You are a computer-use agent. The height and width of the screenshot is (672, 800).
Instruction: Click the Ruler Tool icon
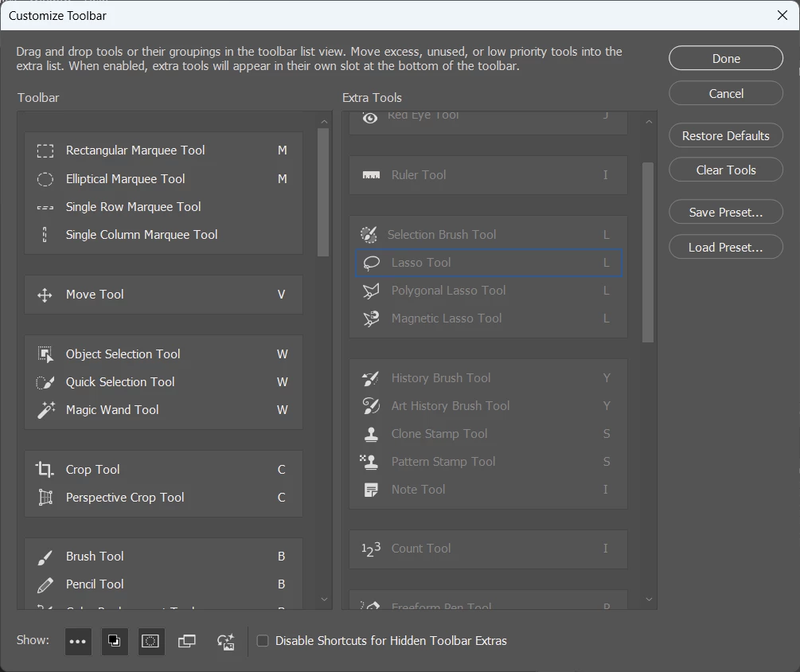(371, 175)
